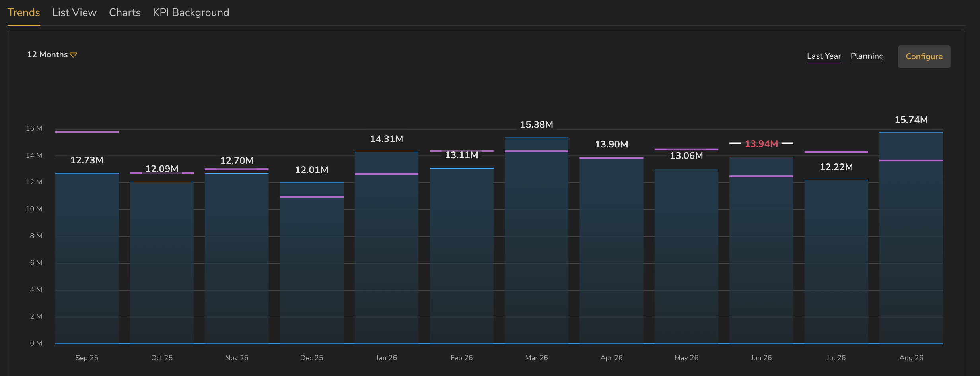Click the 0 M y-axis label
The height and width of the screenshot is (376, 980).
(x=36, y=343)
